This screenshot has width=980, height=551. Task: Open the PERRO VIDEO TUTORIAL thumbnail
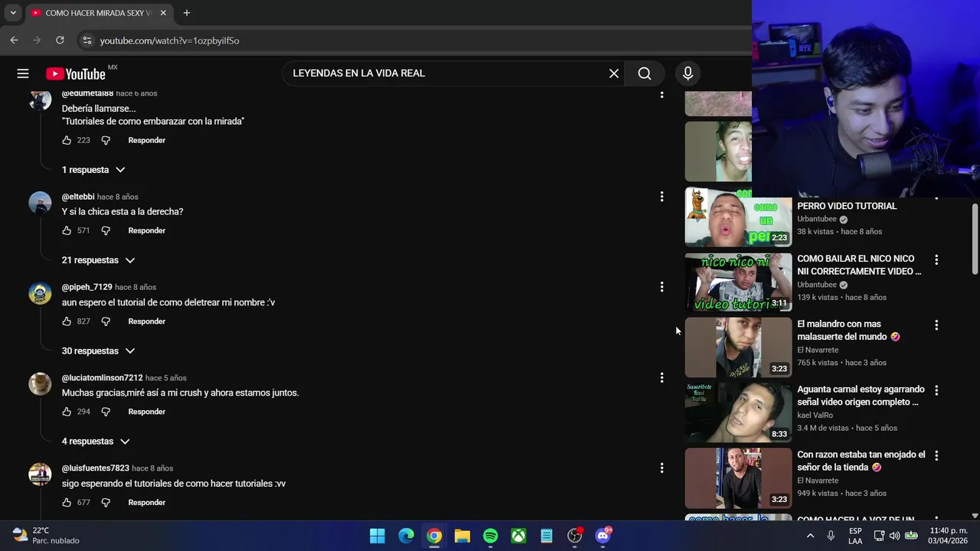pyautogui.click(x=738, y=217)
